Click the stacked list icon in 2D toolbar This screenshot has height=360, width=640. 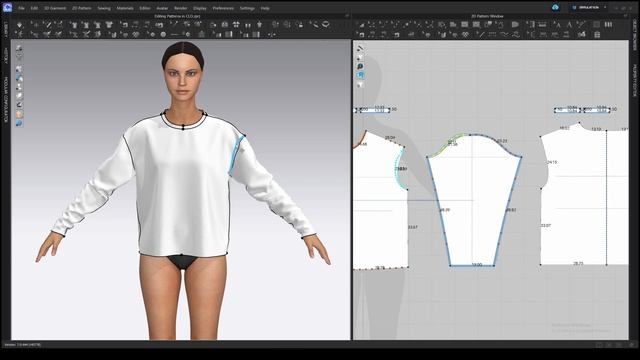pyautogui.click(x=597, y=35)
